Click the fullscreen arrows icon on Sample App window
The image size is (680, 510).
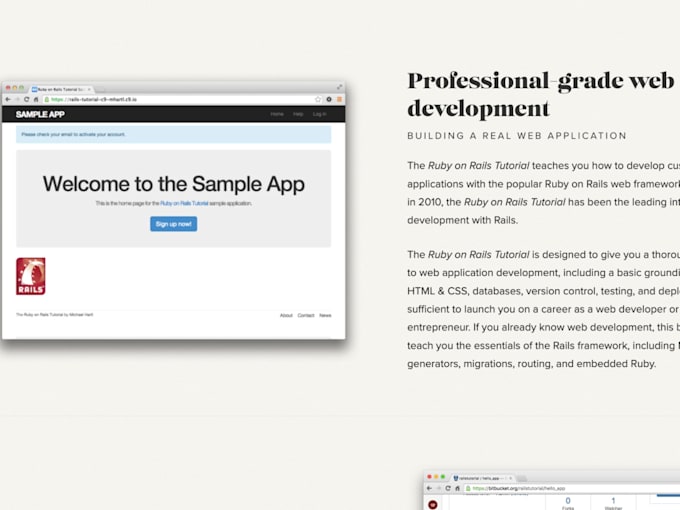pos(339,87)
